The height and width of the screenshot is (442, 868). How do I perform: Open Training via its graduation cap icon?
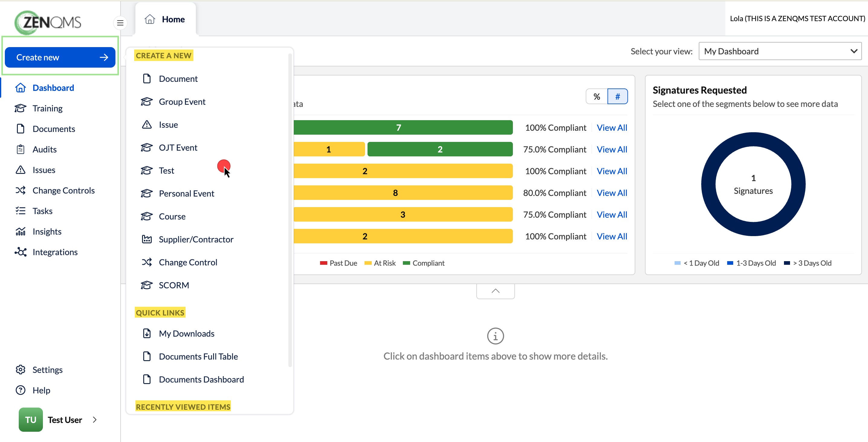click(20, 108)
